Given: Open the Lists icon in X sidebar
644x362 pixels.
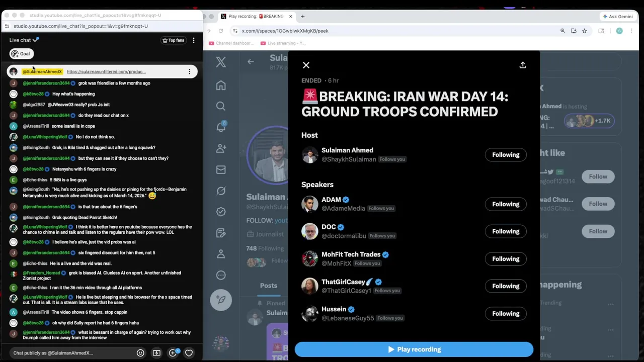Looking at the screenshot, I should pyautogui.click(x=221, y=233).
